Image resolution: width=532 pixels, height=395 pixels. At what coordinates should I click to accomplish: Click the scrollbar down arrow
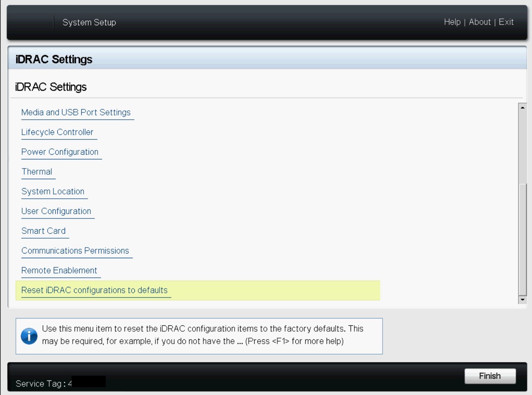pos(522,300)
